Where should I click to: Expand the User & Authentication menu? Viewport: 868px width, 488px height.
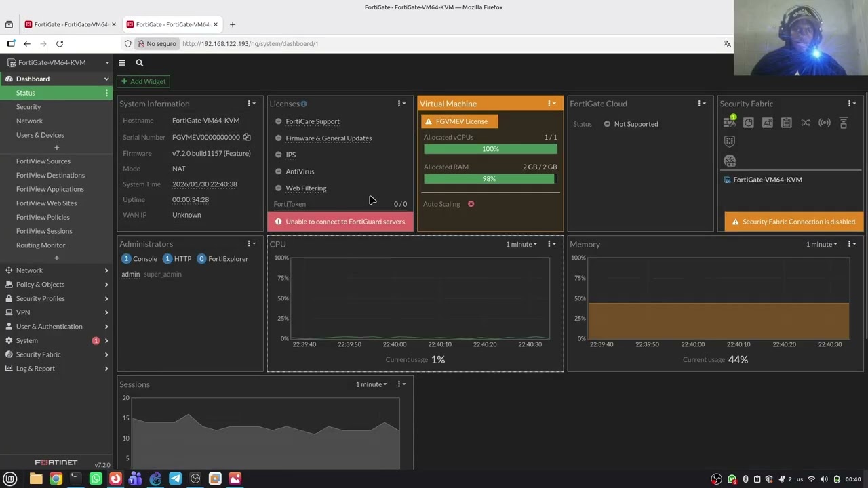(57, 327)
